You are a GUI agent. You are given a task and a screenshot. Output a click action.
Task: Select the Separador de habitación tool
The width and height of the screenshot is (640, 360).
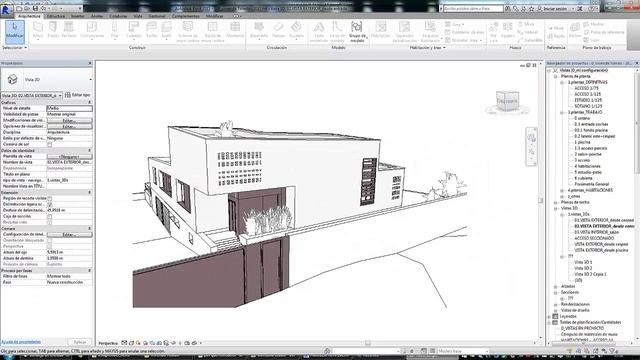[x=404, y=31]
